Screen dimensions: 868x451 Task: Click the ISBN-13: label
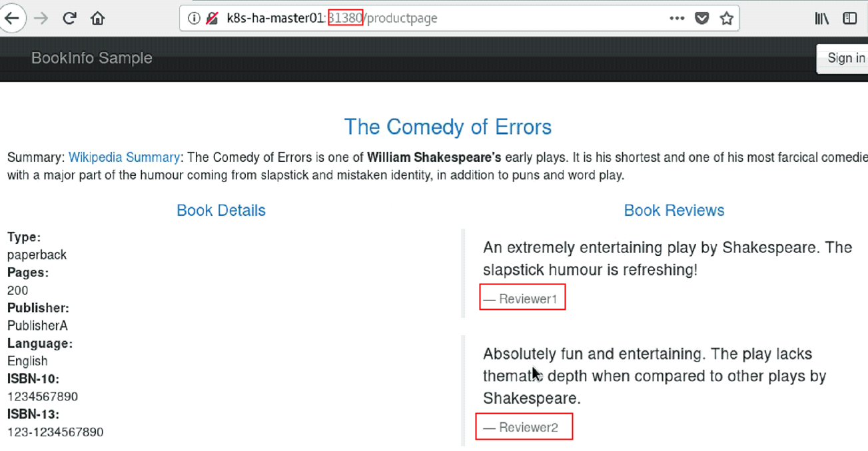pos(33,414)
